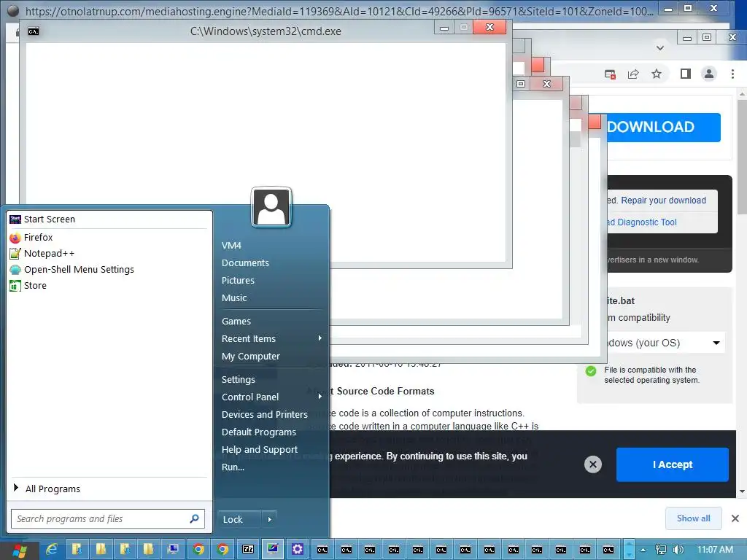Screen dimensions: 747x560
Task: Click the volume speaker tray icon
Action: point(678,550)
